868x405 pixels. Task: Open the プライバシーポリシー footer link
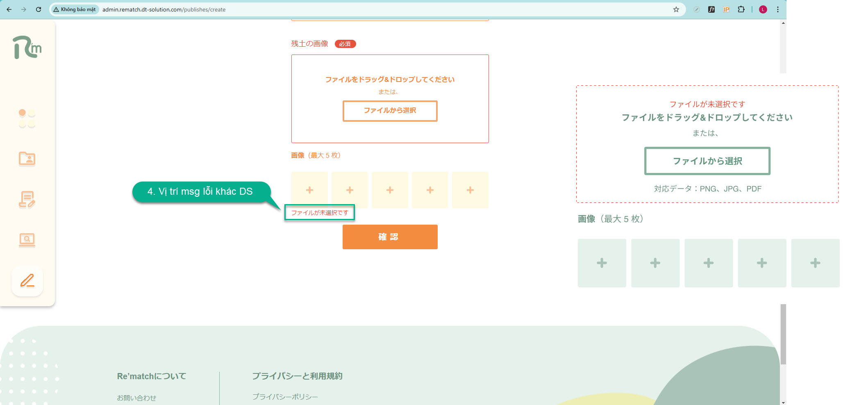tap(285, 396)
